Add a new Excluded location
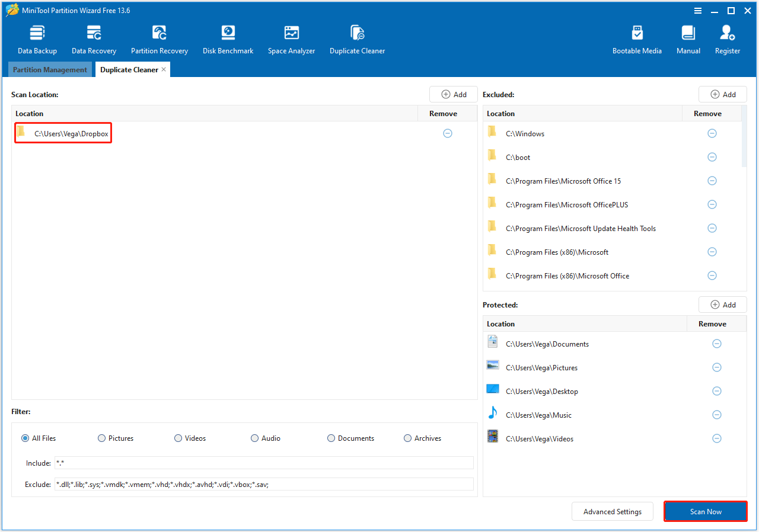 click(x=722, y=94)
